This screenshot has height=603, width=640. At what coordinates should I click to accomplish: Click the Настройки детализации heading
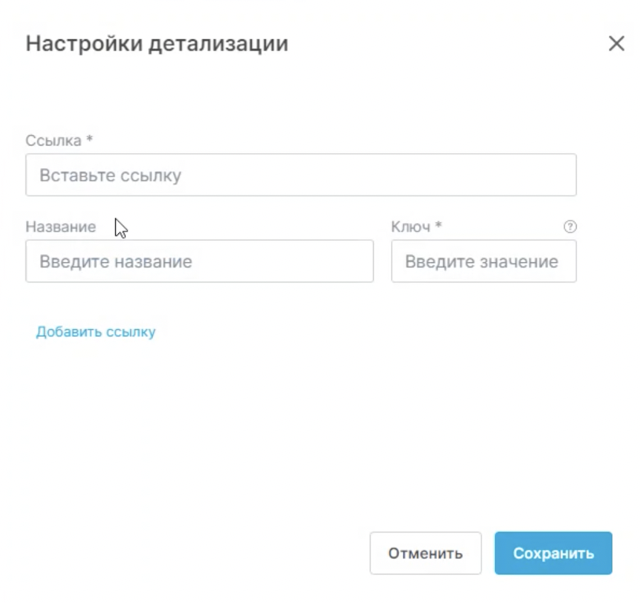pyautogui.click(x=157, y=44)
